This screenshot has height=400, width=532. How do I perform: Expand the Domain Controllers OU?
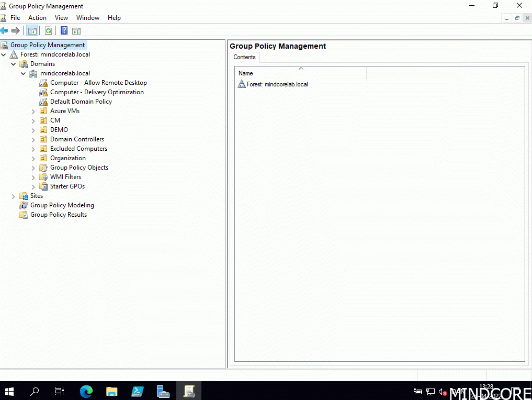click(x=33, y=140)
